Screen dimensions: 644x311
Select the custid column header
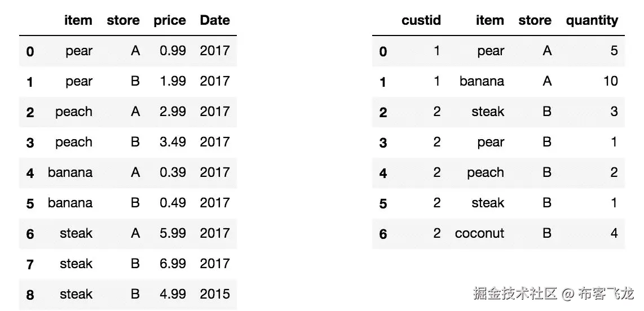tap(421, 20)
